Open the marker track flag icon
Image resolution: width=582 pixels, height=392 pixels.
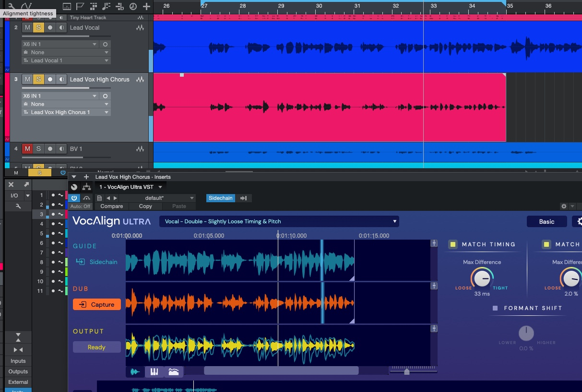click(80, 7)
